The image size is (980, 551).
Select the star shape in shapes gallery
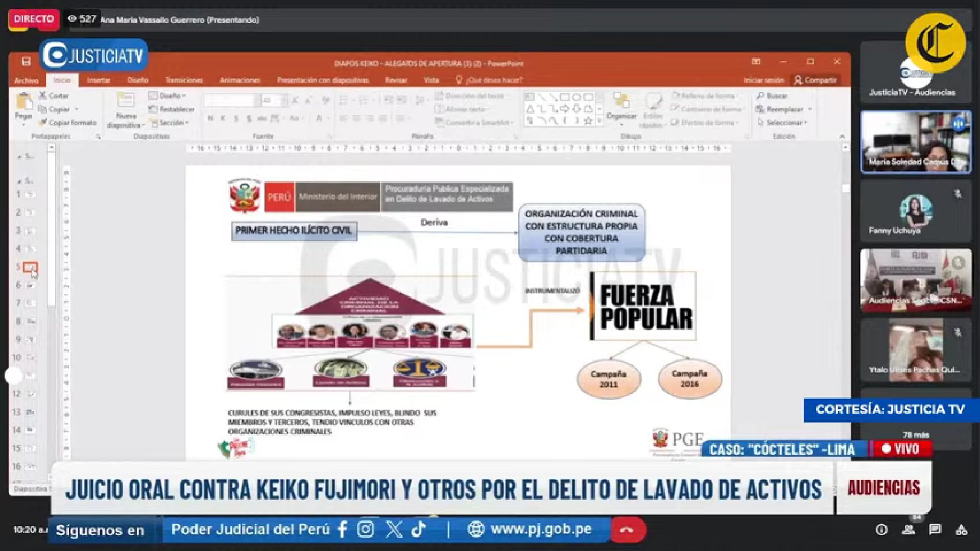coord(588,121)
